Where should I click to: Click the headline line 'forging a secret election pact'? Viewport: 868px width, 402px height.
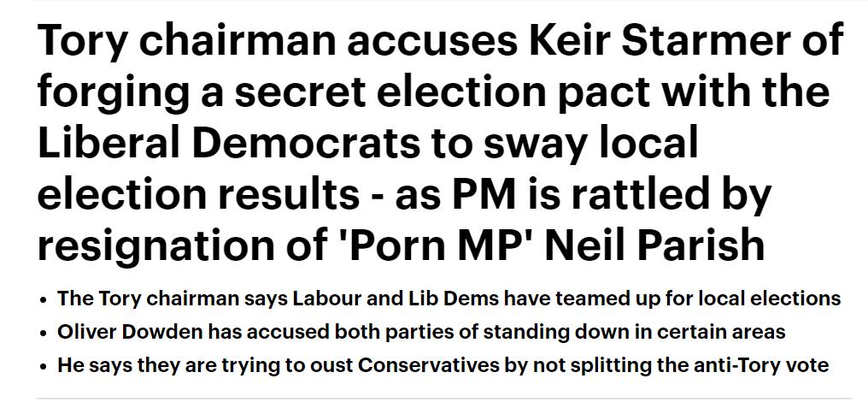[433, 92]
